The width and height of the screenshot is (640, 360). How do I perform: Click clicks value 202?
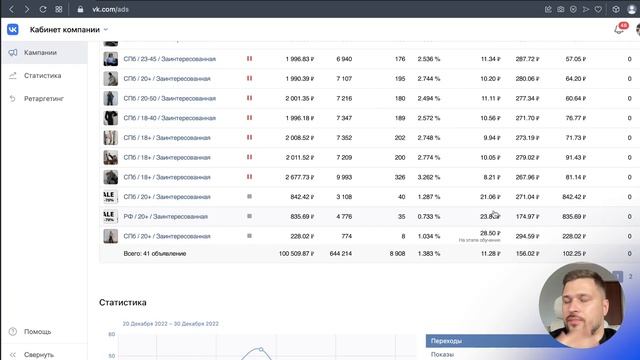tap(400, 138)
